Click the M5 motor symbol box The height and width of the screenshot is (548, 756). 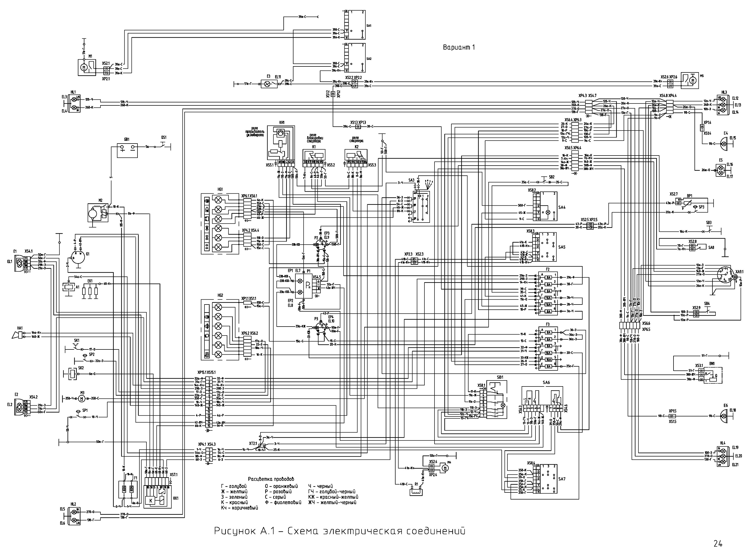point(690,80)
